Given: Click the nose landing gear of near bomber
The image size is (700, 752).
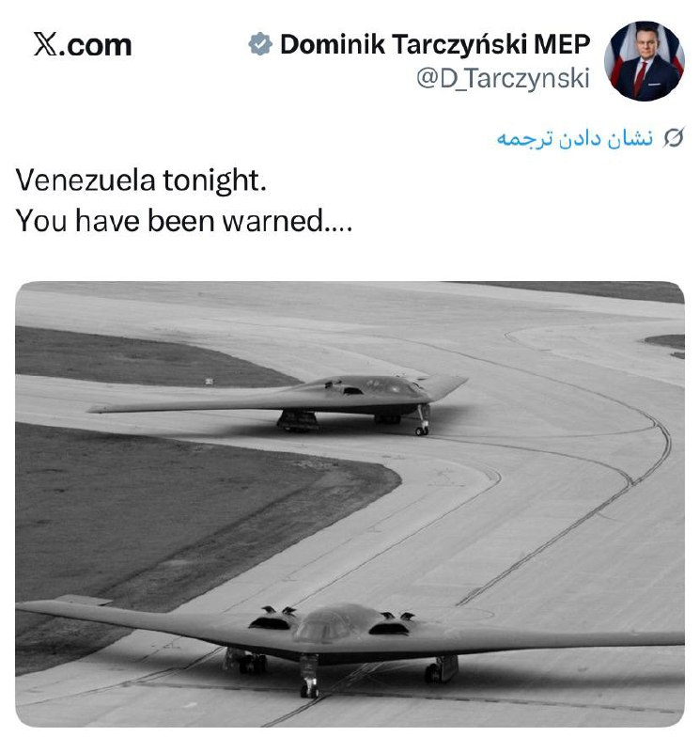Looking at the screenshot, I should (308, 679).
